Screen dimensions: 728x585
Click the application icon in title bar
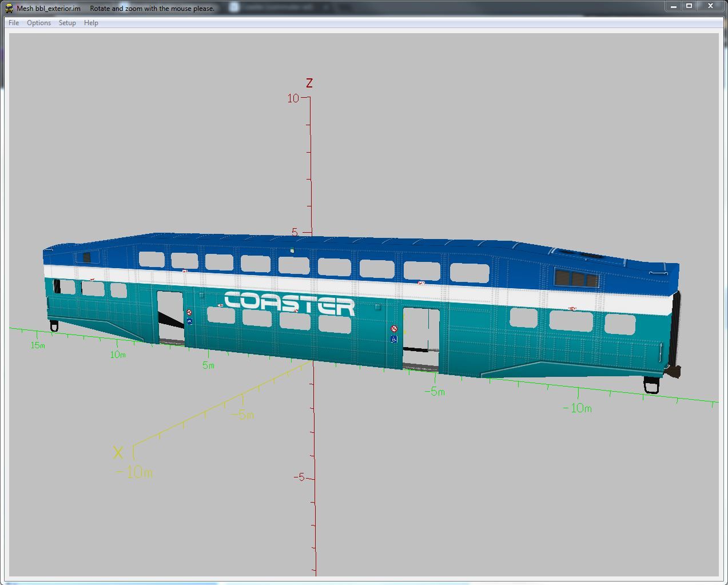click(x=9, y=8)
